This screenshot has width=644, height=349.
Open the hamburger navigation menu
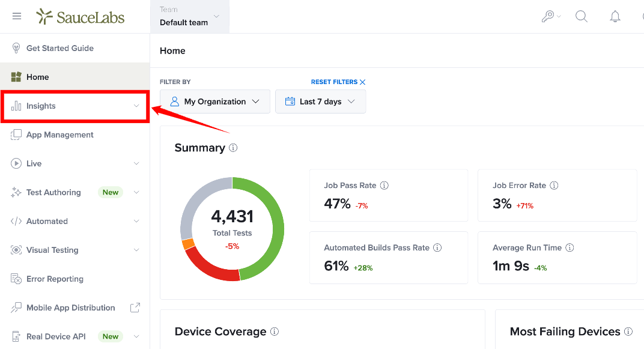coord(17,16)
